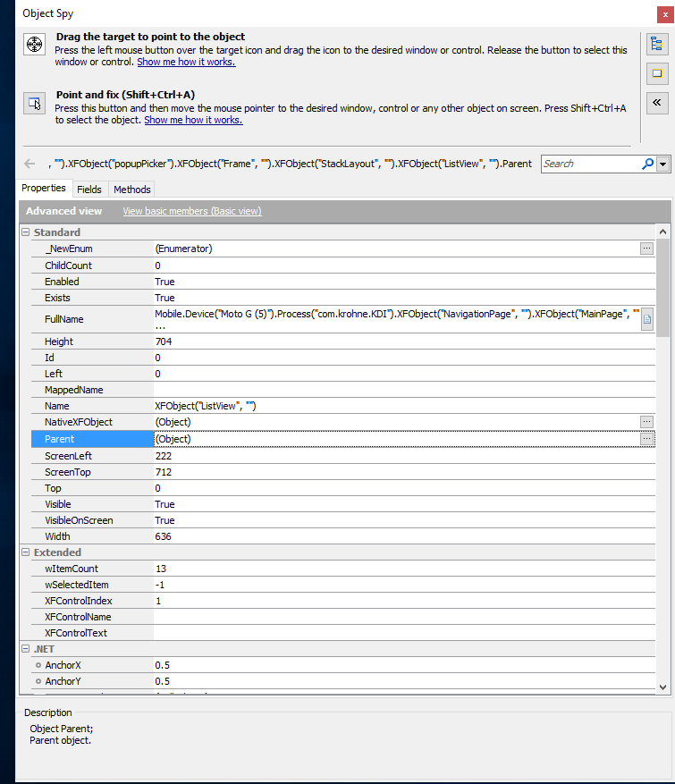
Task: Open 'Show me how it works' link under Drag target
Action: (x=186, y=62)
